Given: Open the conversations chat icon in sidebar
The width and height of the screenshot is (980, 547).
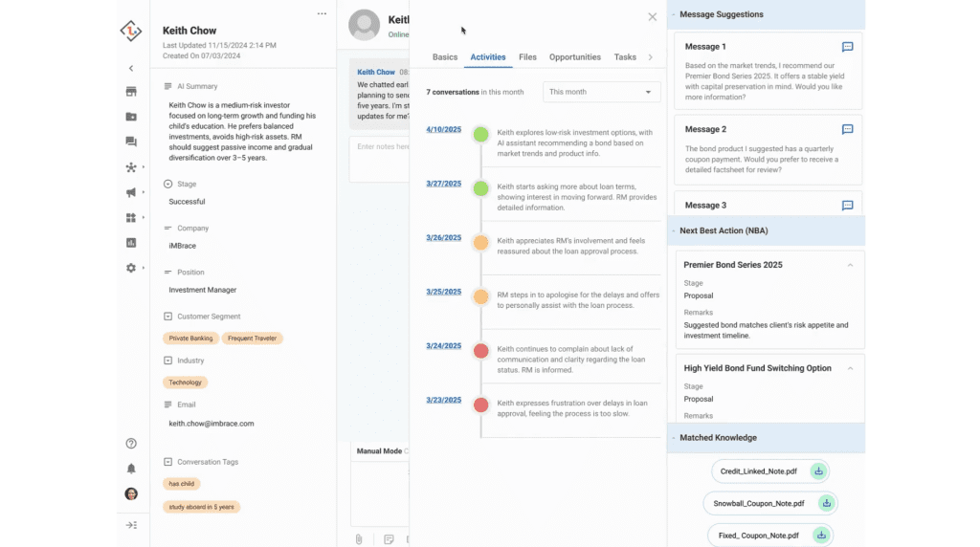Looking at the screenshot, I should click(131, 142).
